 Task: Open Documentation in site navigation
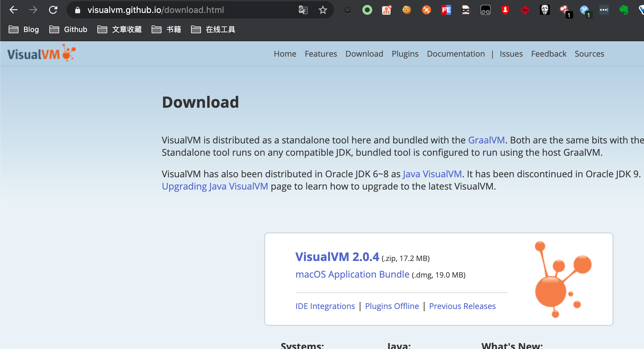[x=456, y=54]
